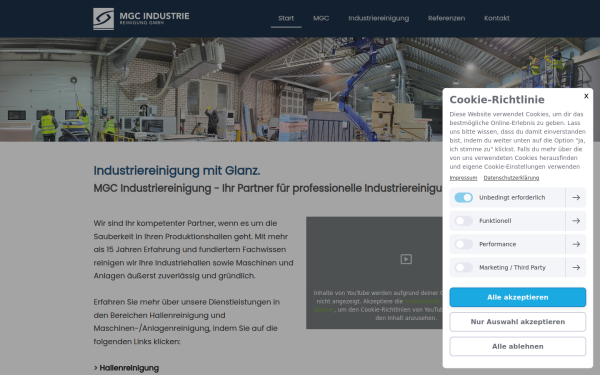Image resolution: width=600 pixels, height=375 pixels.
Task: Play the blocked YouTube video placeholder icon
Action: 406,259
